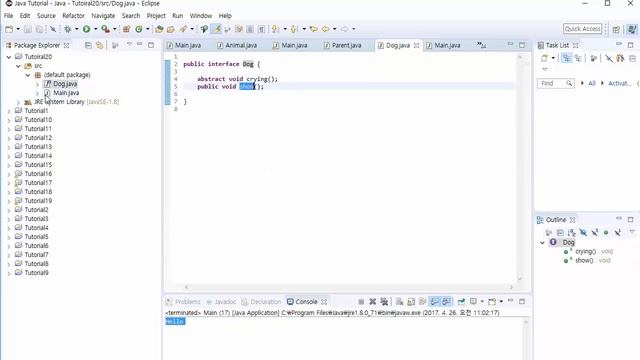The width and height of the screenshot is (640, 360).
Task: Click the Quick Access search field
Action: (582, 29)
